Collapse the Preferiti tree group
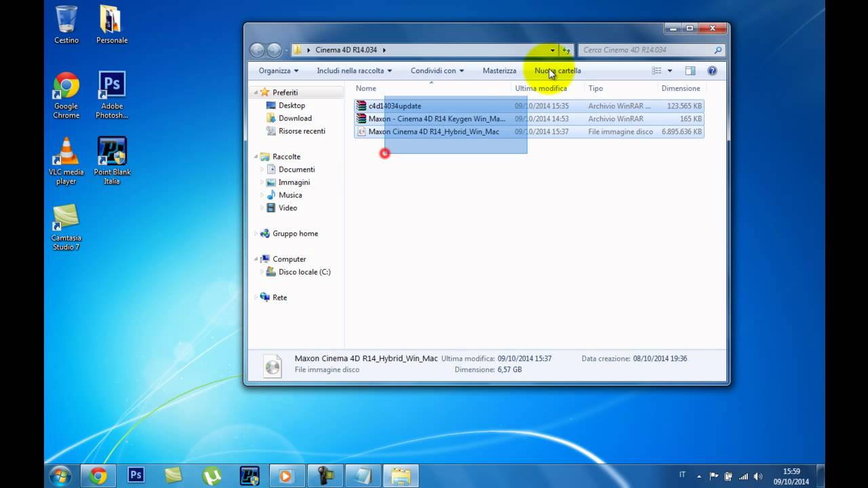 (x=256, y=92)
